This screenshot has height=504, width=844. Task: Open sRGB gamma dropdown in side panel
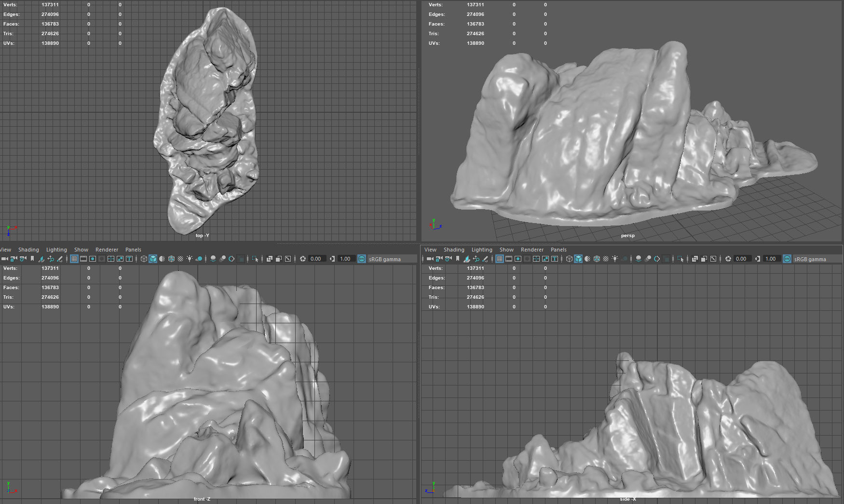pyautogui.click(x=817, y=259)
